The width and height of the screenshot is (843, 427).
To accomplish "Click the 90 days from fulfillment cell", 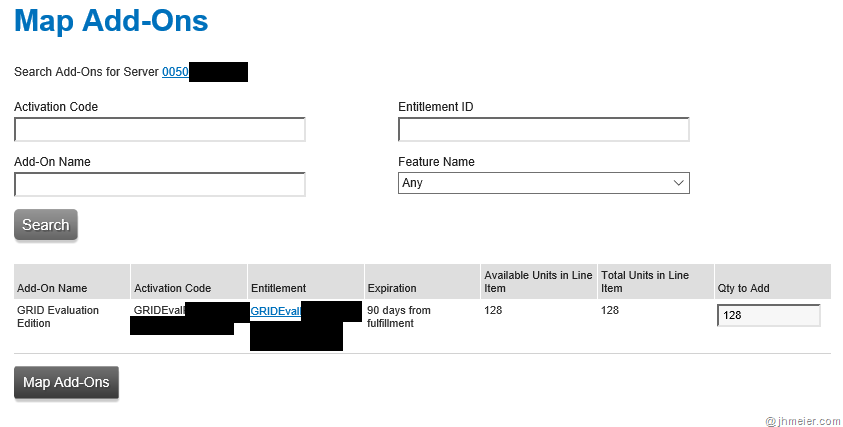I will [x=399, y=316].
